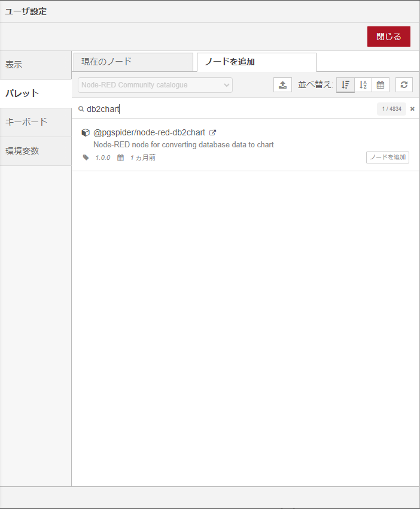420x509 pixels.
Task: Sort catalogue by relevance
Action: [x=345, y=85]
